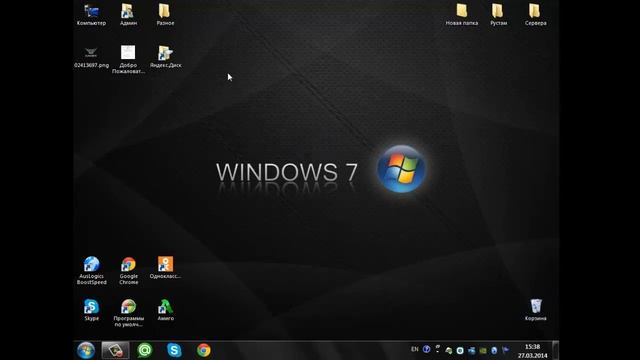This screenshot has height=360, width=640.
Task: Click the Show desktop button at taskbar end
Action: pyautogui.click(x=555, y=350)
